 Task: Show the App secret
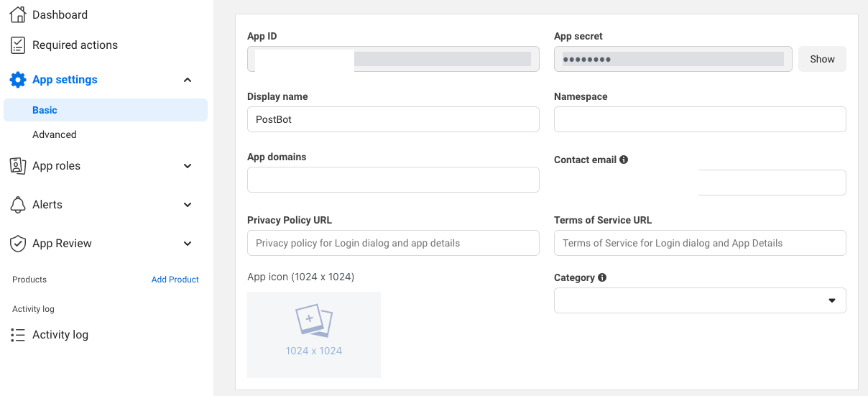point(822,59)
